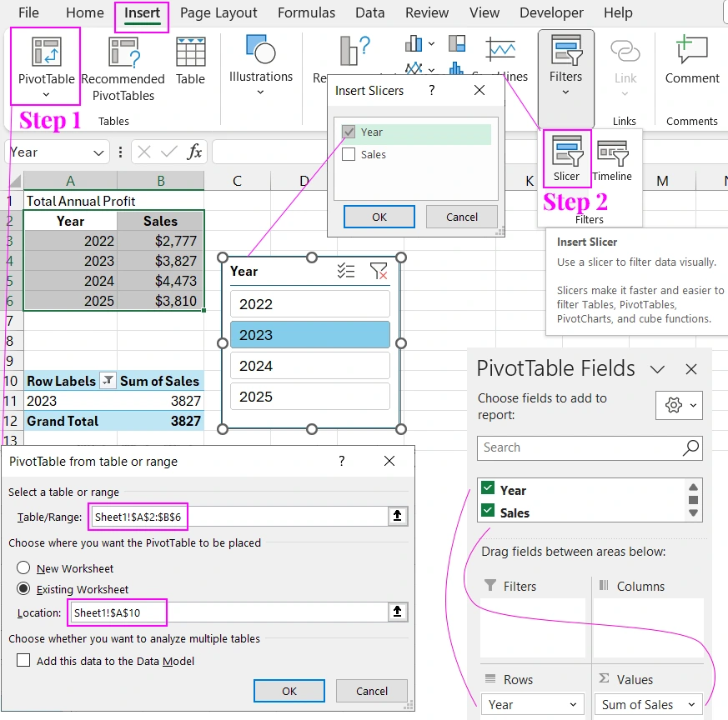Cancel the PivotTable from table dialog
The width and height of the screenshot is (728, 720).
tap(371, 691)
